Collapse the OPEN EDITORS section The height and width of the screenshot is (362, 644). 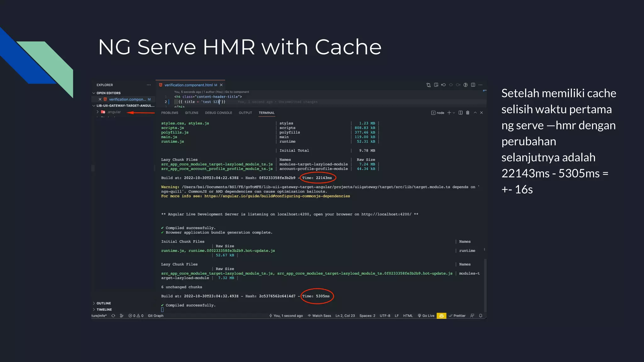coord(108,93)
